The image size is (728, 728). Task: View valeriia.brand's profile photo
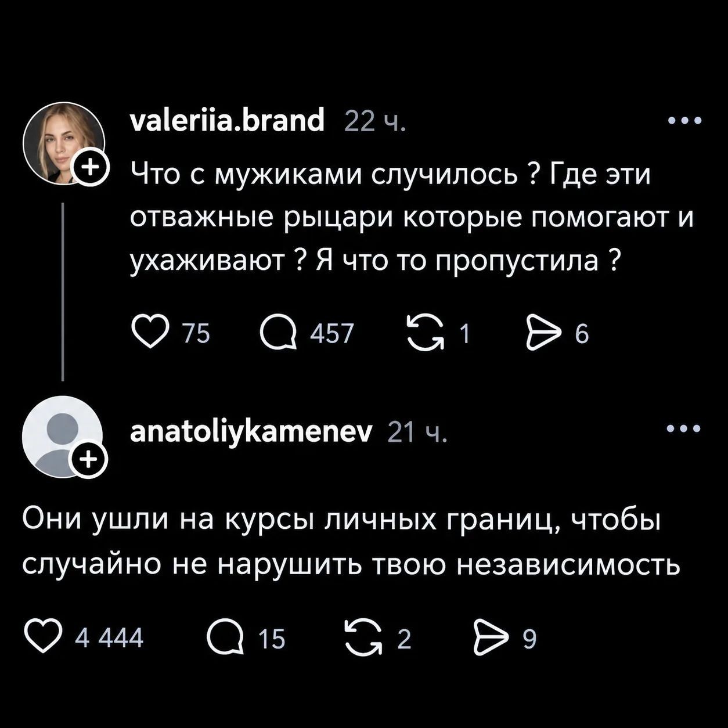63,143
